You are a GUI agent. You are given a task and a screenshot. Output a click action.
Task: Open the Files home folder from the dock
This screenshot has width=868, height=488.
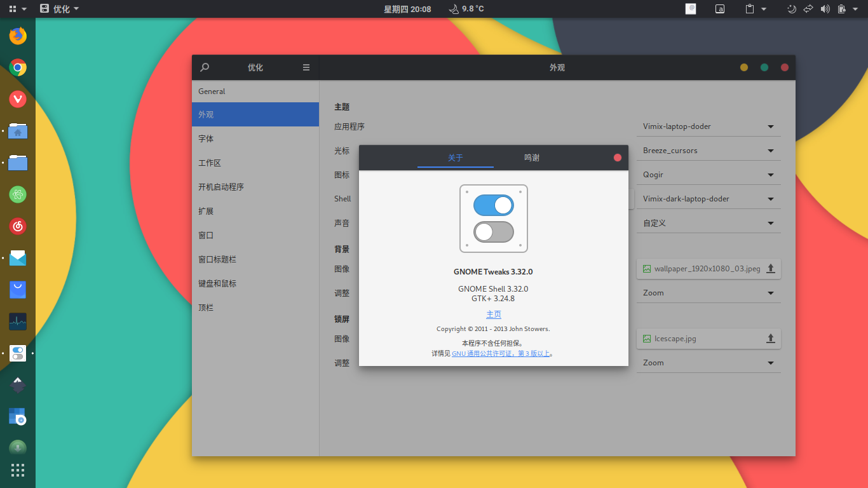pyautogui.click(x=17, y=132)
